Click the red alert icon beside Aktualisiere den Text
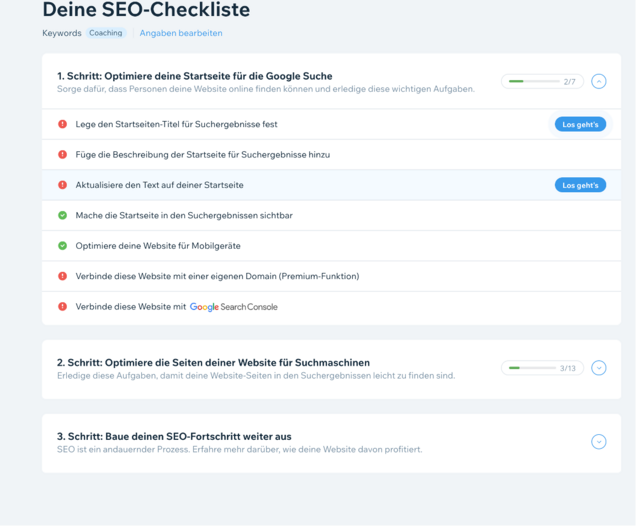Image resolution: width=636 pixels, height=526 pixels. pos(62,185)
